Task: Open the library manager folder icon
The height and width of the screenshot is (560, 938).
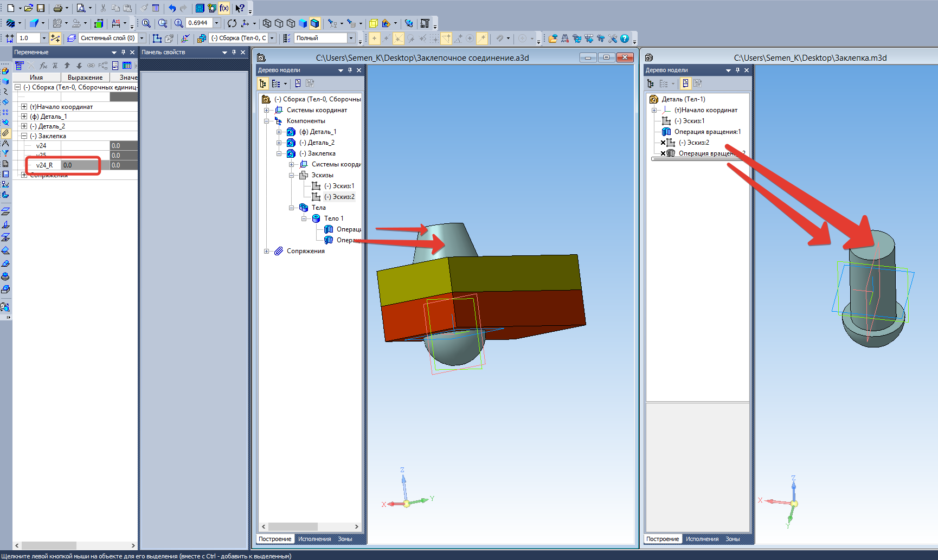Action: 553,38
